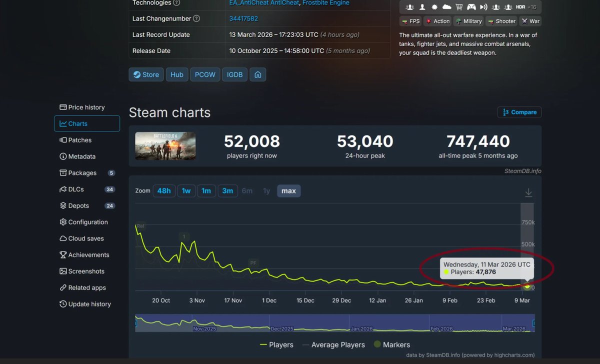
Task: Click the controller support icon
Action: click(471, 7)
